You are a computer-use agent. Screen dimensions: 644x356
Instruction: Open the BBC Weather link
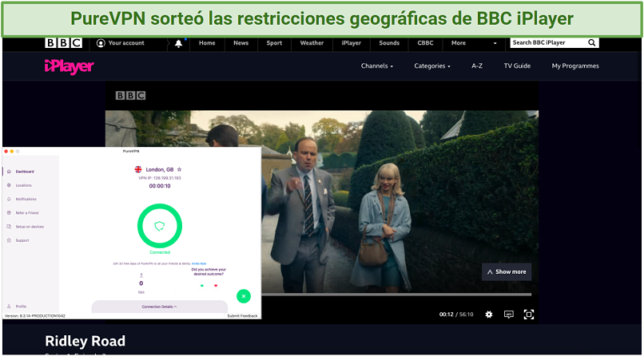click(312, 42)
